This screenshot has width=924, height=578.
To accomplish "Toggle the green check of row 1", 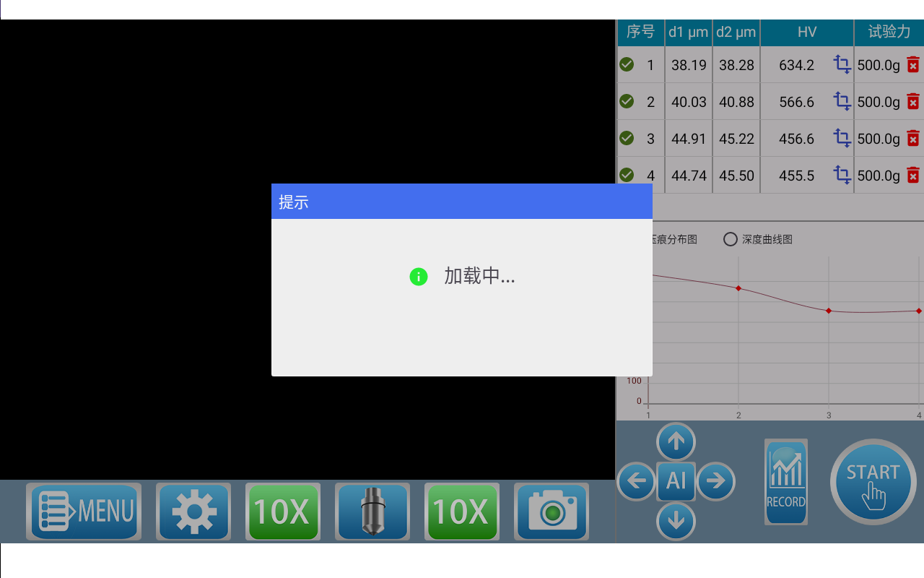I will pyautogui.click(x=627, y=64).
